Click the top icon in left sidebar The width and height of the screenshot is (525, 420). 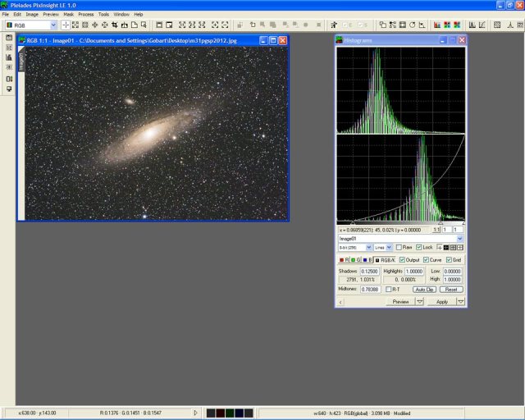(x=9, y=38)
